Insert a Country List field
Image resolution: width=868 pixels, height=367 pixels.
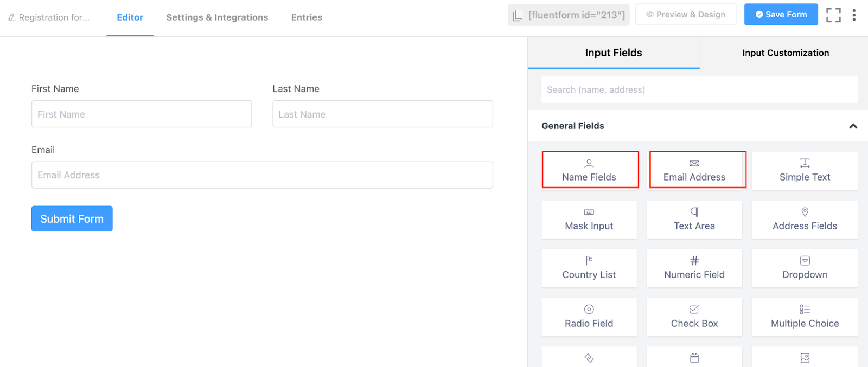coord(589,268)
